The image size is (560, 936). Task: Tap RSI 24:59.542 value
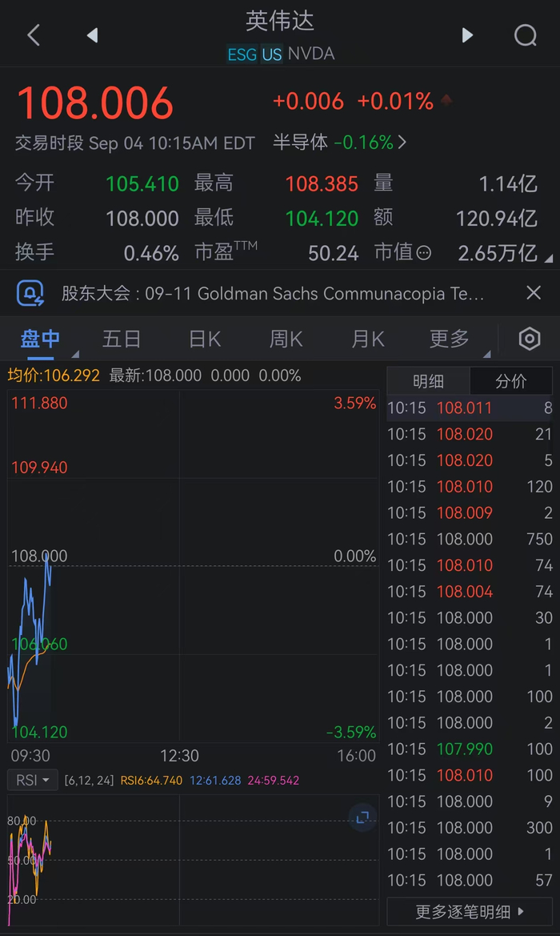click(274, 780)
